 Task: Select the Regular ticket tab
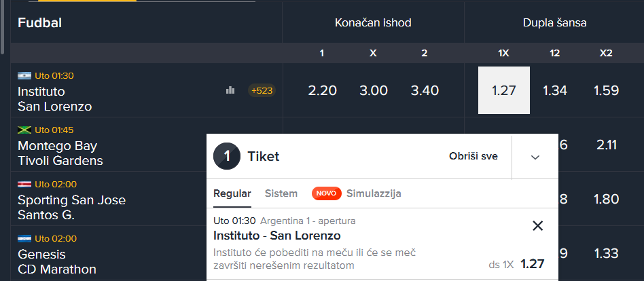coord(232,193)
